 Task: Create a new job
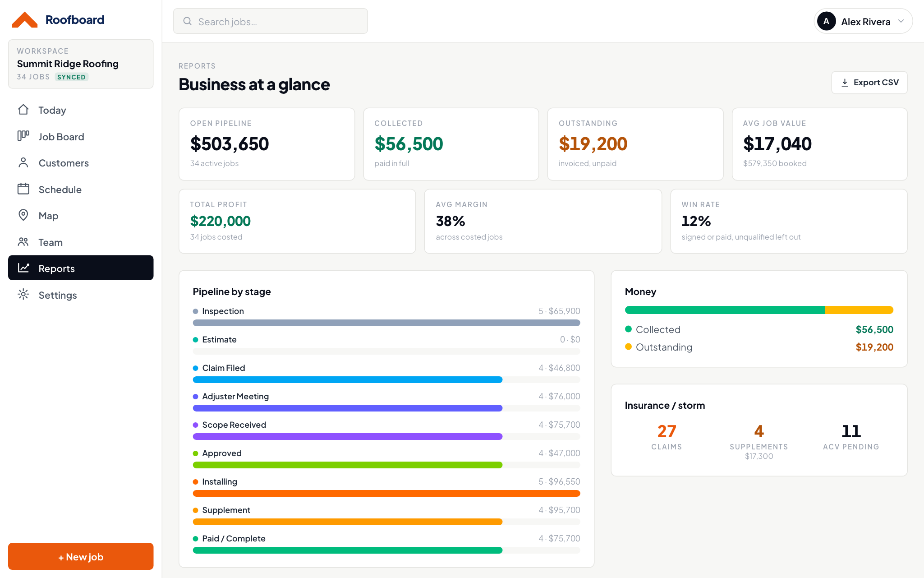click(x=81, y=556)
